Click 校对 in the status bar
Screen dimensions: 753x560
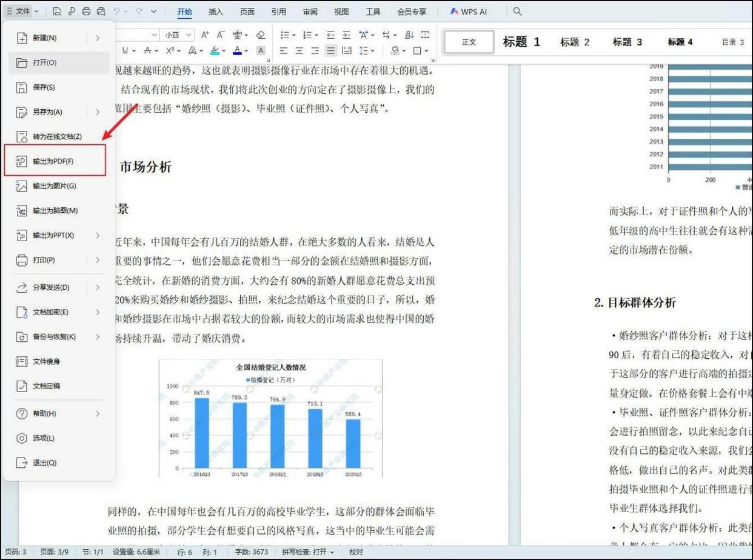(356, 552)
